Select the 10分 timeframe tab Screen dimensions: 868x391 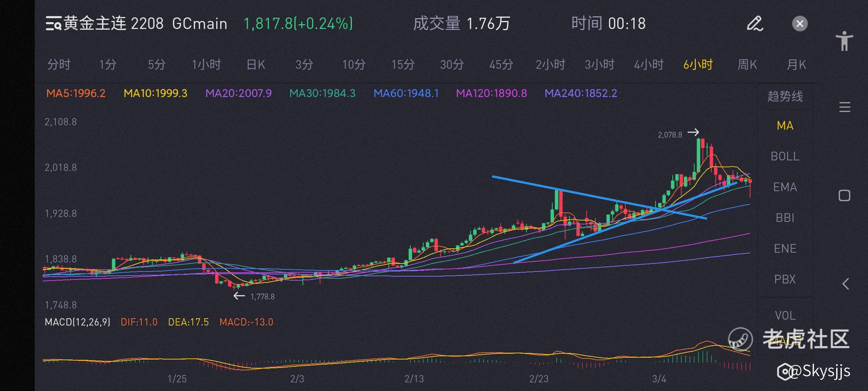pos(354,65)
